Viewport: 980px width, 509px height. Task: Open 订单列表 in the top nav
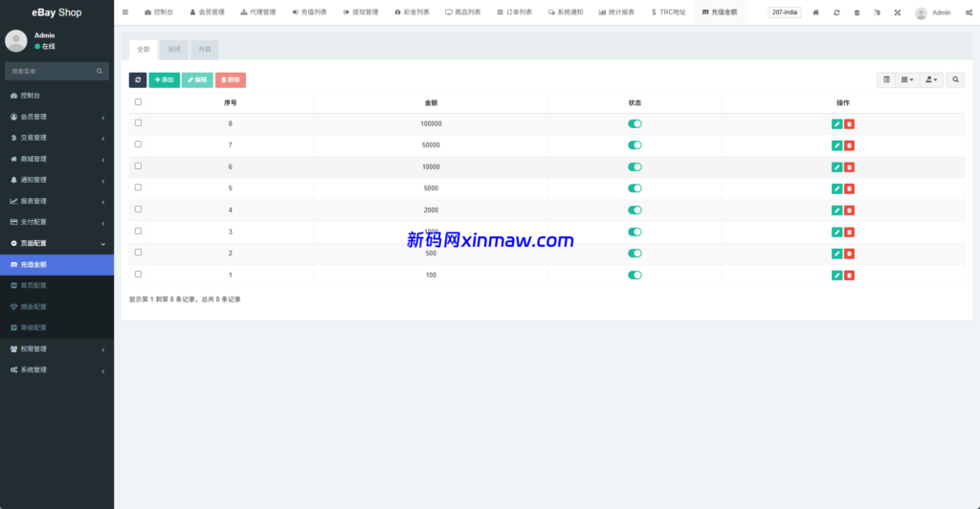[x=514, y=12]
